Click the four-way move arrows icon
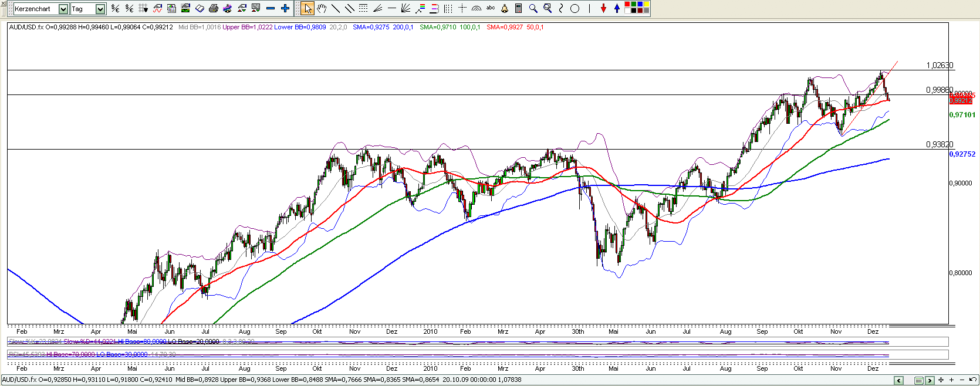The width and height of the screenshot is (980, 386). [941, 380]
